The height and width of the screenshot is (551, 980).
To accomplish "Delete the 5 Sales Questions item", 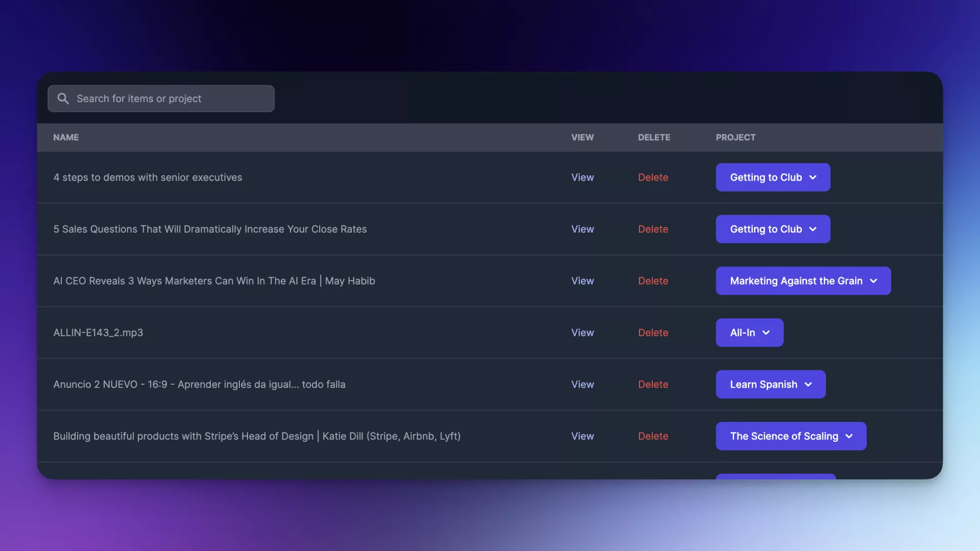I will click(653, 229).
